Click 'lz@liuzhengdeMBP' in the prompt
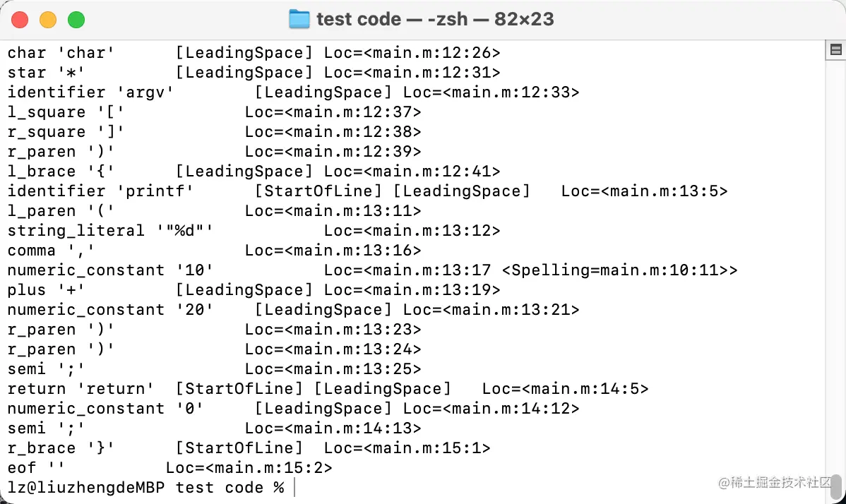This screenshot has width=846, height=504. click(85, 487)
